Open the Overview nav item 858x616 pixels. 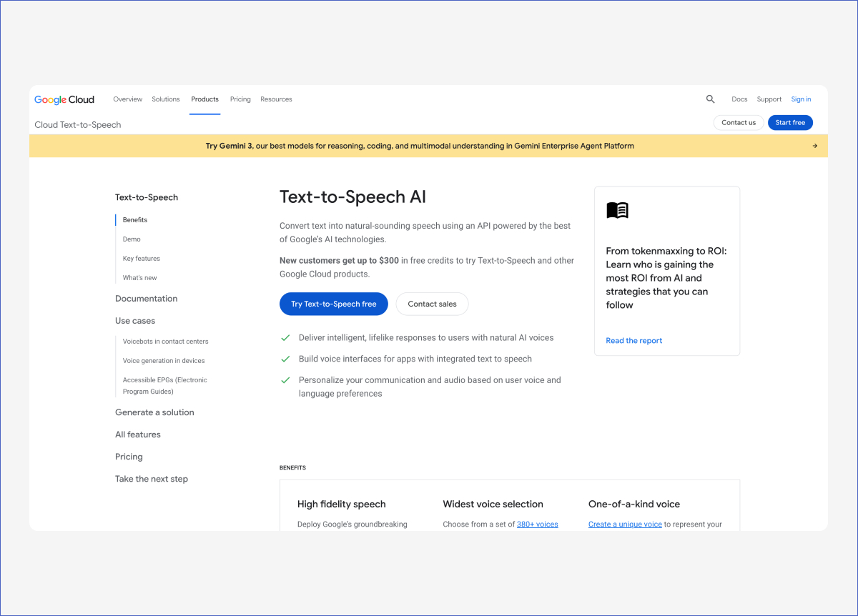(x=127, y=99)
